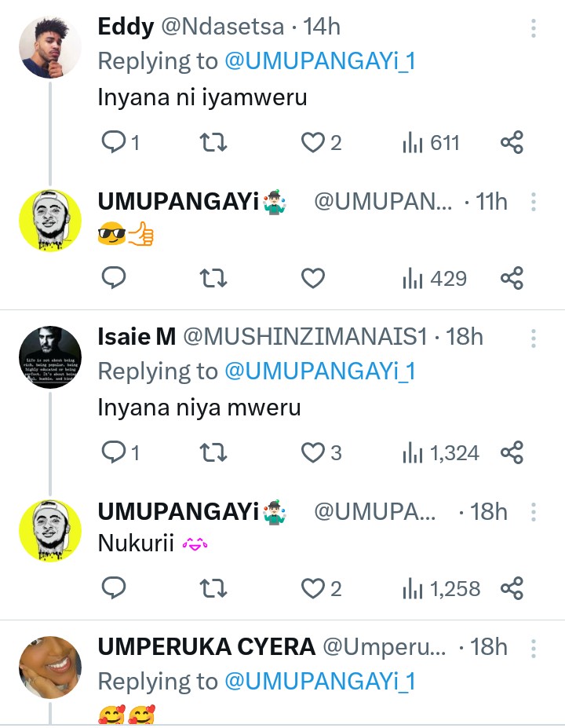Share Isaie M's tweet
This screenshot has height=728, width=565.
click(x=512, y=452)
